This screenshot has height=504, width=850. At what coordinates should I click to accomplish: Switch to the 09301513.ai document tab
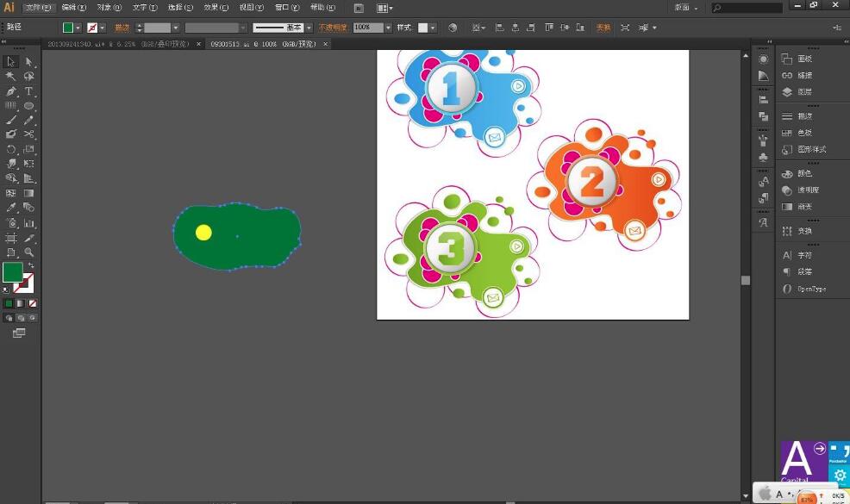(264, 44)
